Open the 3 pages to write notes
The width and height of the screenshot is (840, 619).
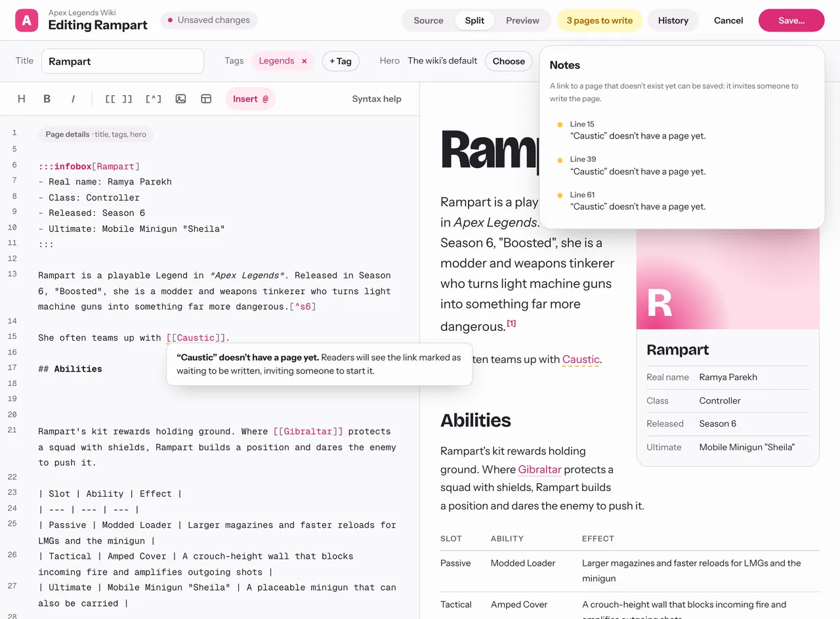[x=600, y=20]
